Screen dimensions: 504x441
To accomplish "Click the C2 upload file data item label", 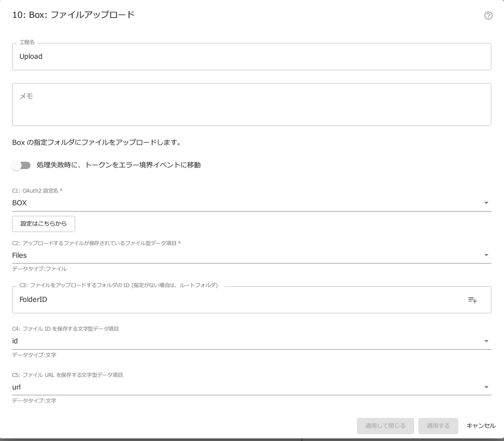I will [x=96, y=243].
